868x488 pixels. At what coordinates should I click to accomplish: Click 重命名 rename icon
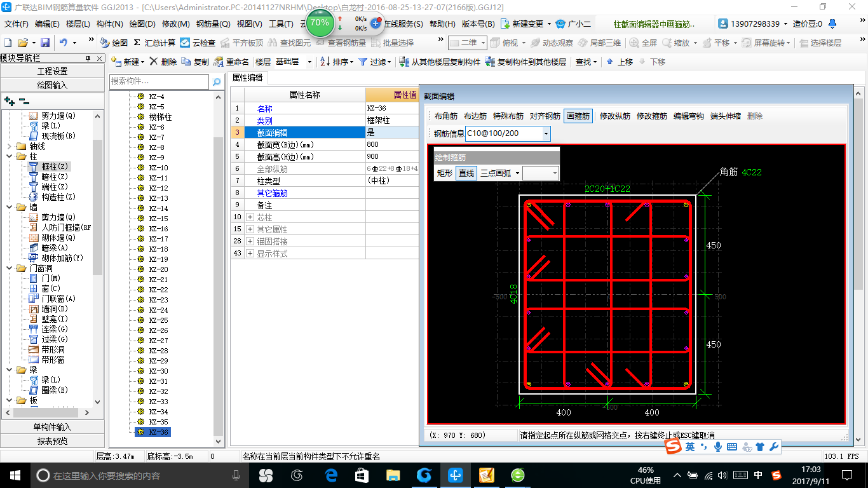(x=231, y=62)
